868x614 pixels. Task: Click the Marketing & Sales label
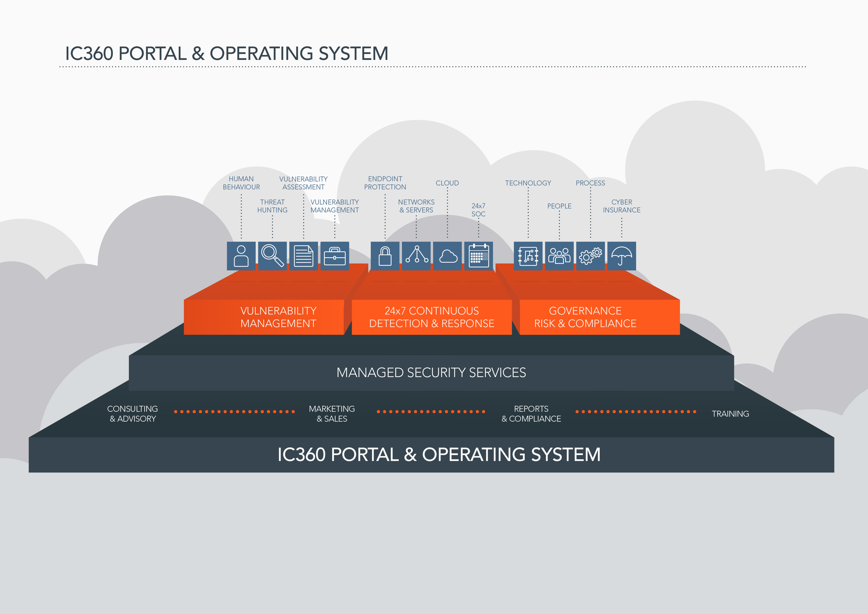332,414
